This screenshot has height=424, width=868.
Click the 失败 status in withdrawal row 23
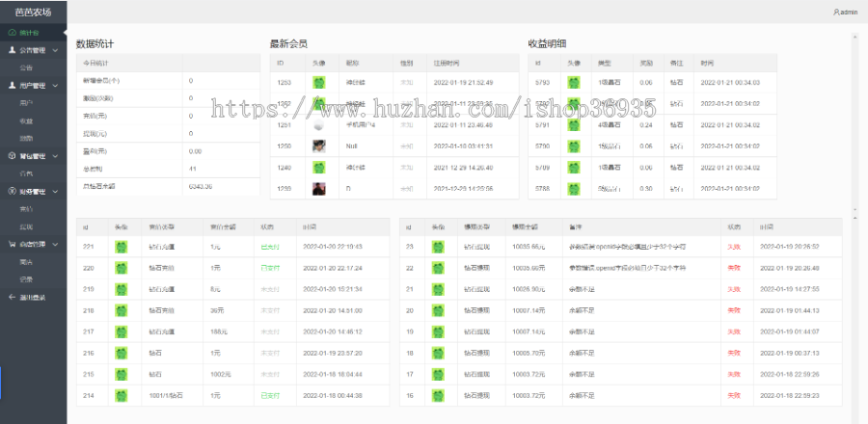734,247
